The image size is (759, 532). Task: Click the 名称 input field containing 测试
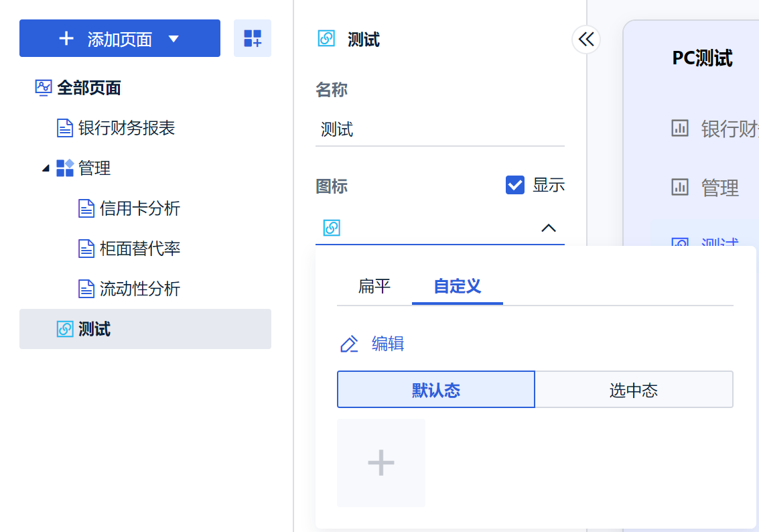[439, 129]
